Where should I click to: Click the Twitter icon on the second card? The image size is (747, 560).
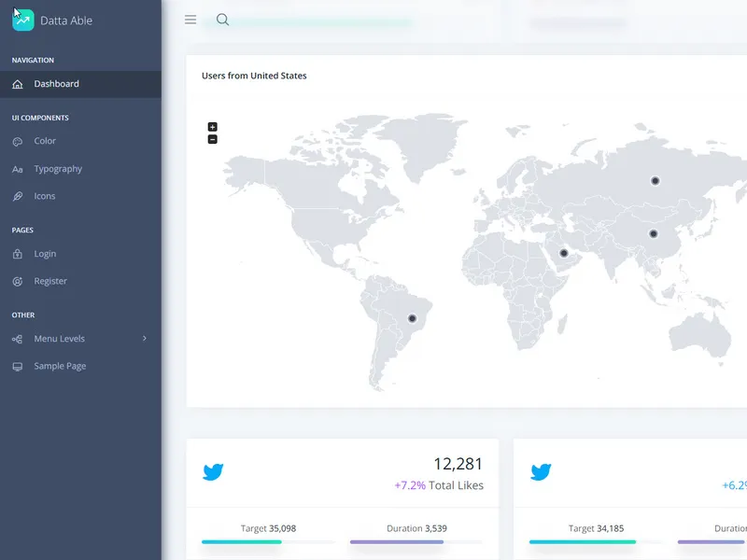pyautogui.click(x=541, y=471)
